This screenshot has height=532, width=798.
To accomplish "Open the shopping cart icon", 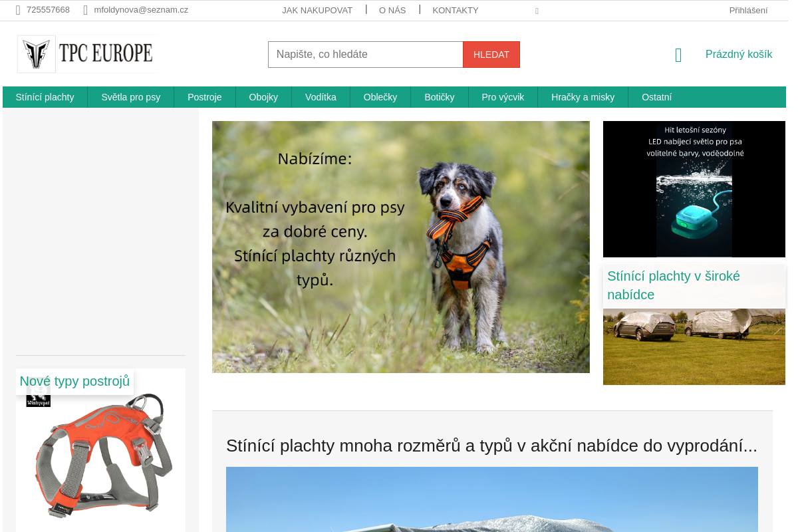I will (678, 55).
